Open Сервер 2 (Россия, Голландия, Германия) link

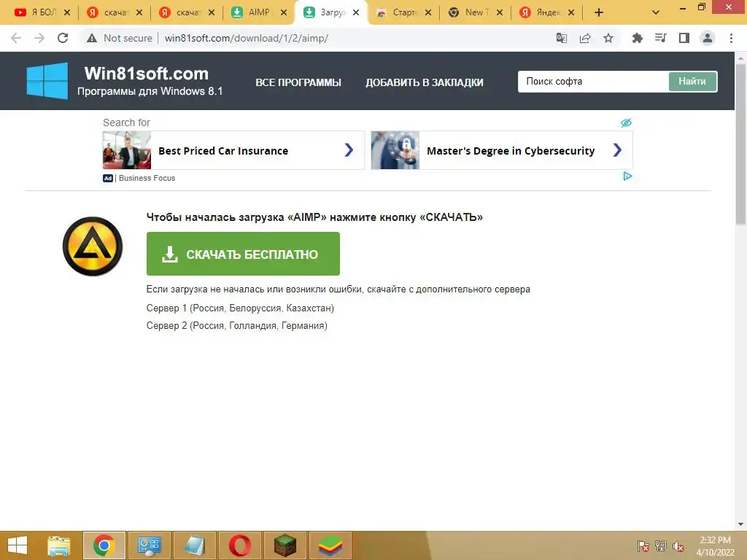(x=237, y=326)
